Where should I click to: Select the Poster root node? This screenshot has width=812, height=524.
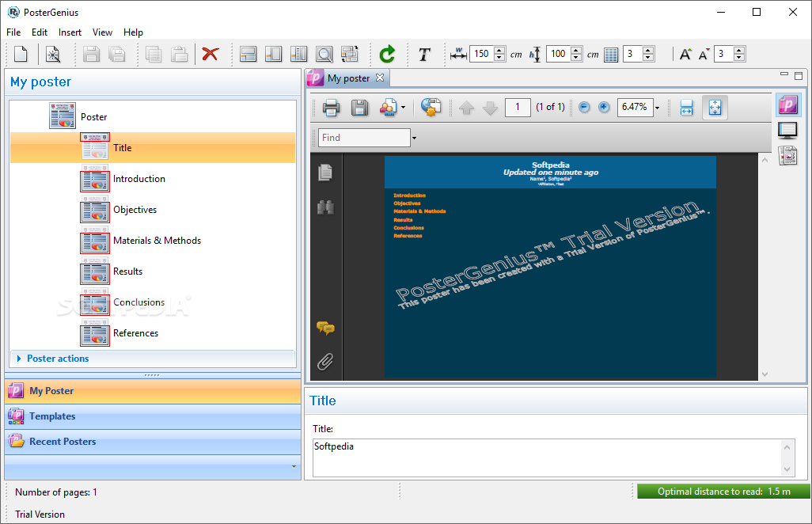click(x=93, y=117)
